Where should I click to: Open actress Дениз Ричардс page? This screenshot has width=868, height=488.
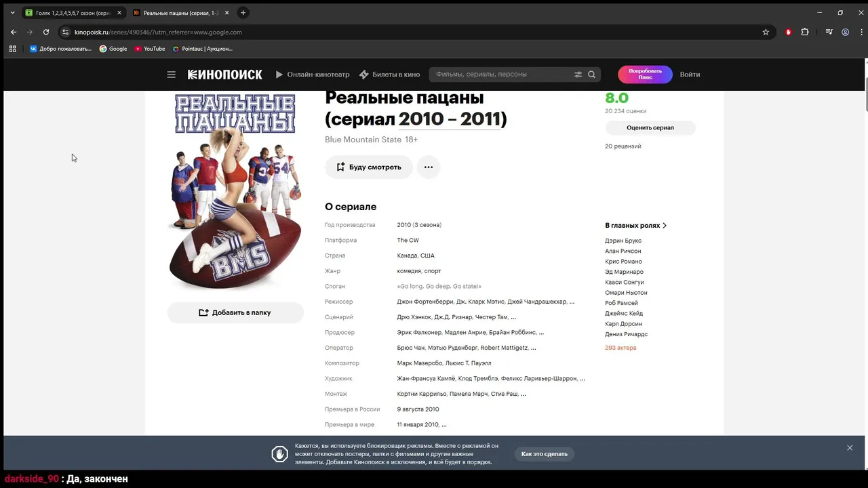[x=627, y=334]
